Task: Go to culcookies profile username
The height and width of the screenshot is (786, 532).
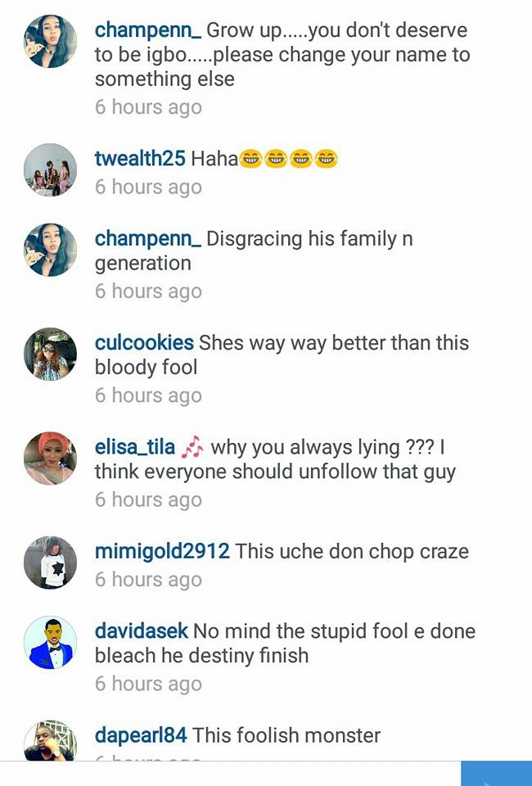Action: 144,343
